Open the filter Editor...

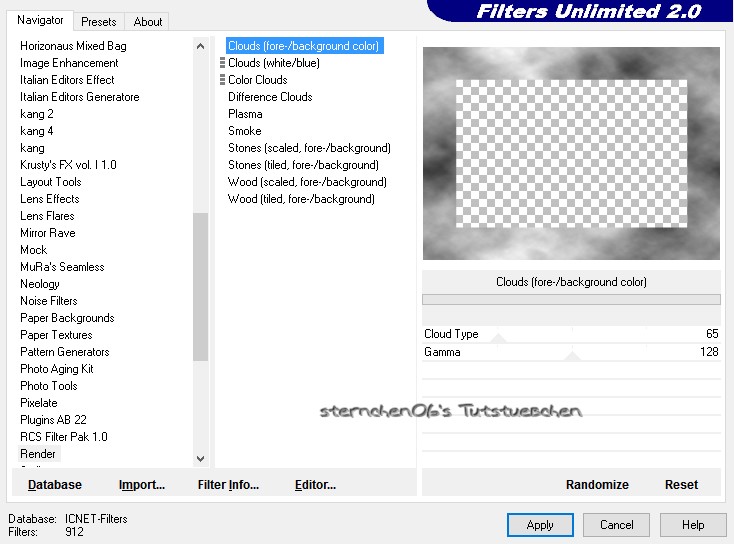tap(315, 485)
